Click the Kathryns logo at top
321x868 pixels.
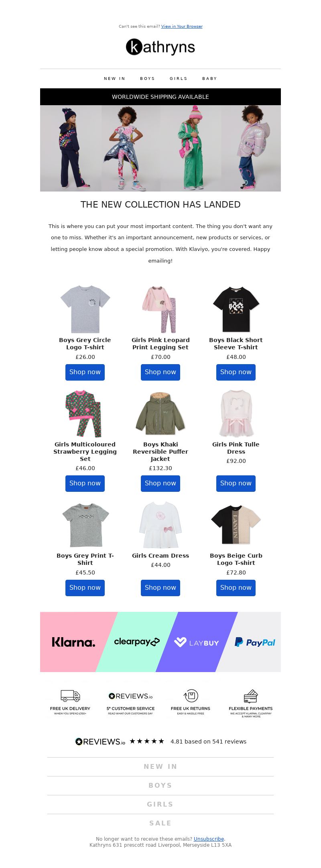[x=160, y=47]
